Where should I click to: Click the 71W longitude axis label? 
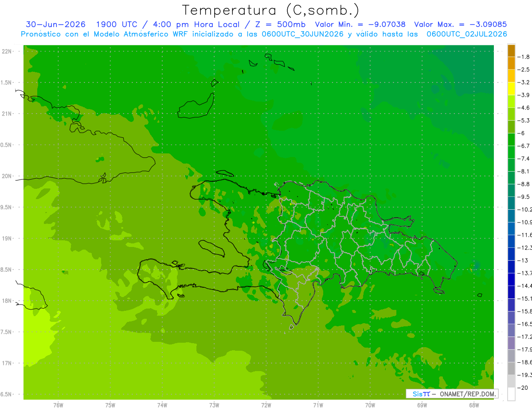pos(318,405)
